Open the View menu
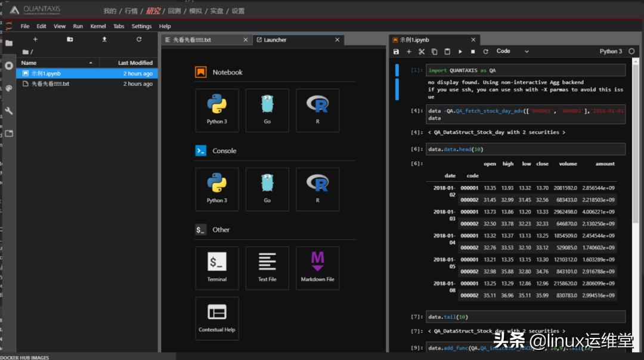The image size is (644, 360). tap(60, 26)
